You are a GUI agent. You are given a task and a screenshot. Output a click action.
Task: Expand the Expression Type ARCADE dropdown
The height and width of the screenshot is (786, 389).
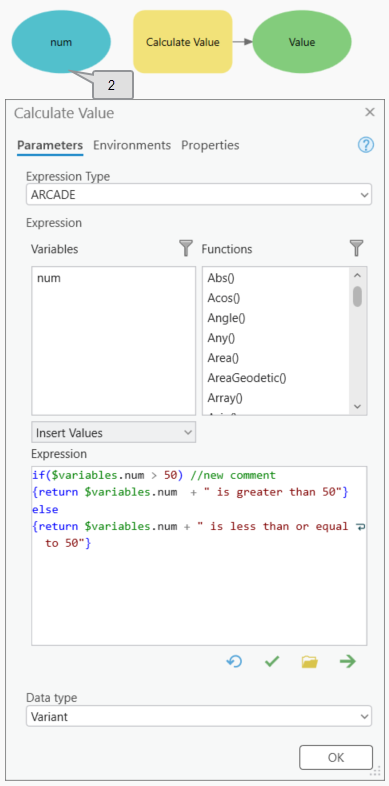tap(199, 195)
